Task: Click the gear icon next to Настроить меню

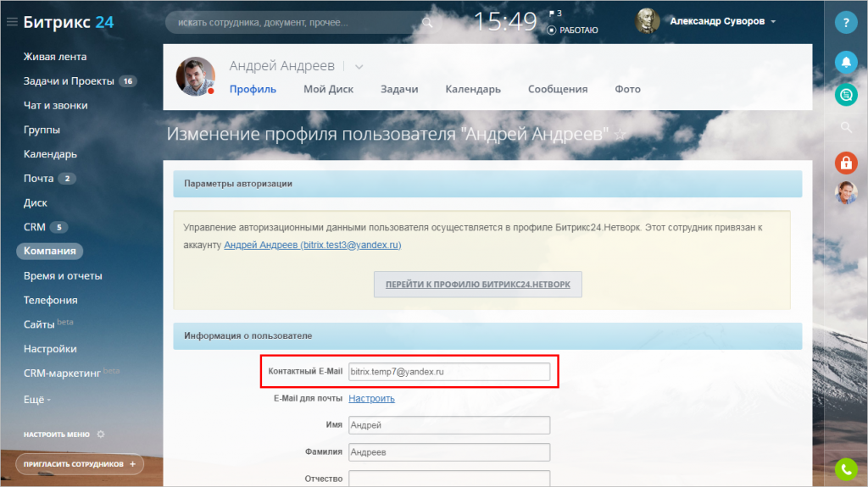Action: pos(101,434)
